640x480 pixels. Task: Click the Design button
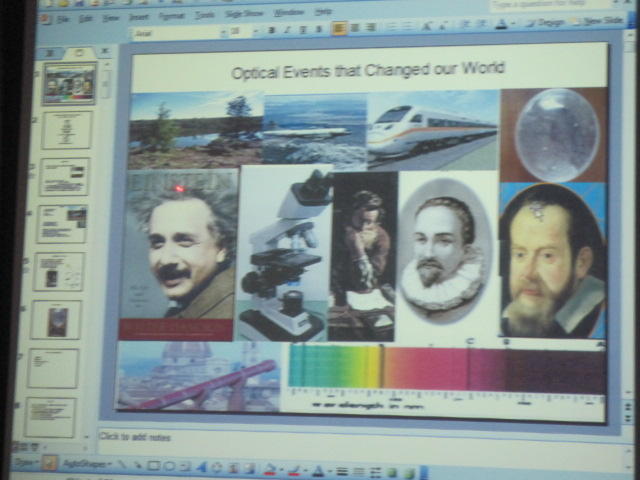pos(545,22)
